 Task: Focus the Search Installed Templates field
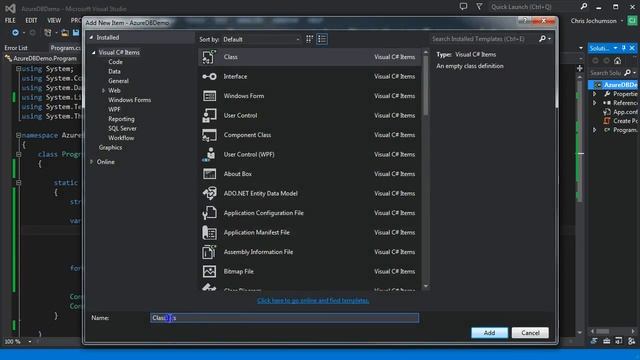pos(484,39)
